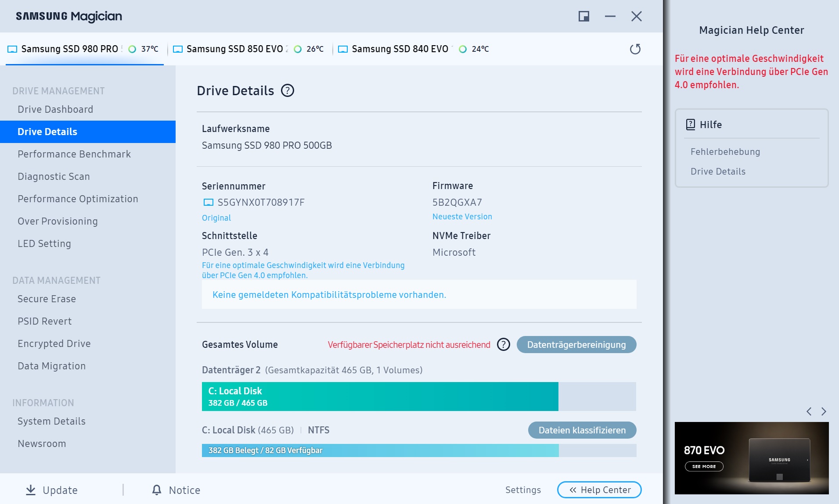The image size is (839, 504).
Task: Toggle the compact window mode icon
Action: pyautogui.click(x=584, y=16)
